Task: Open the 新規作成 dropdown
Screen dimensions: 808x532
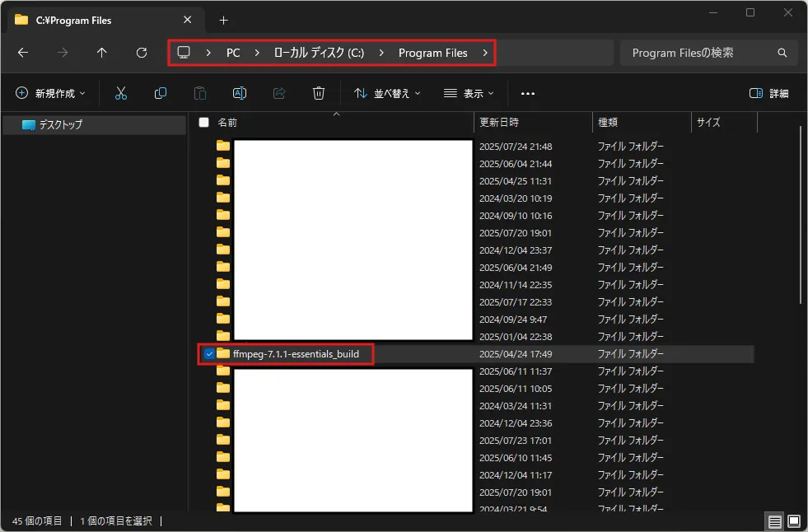Action: tap(50, 93)
